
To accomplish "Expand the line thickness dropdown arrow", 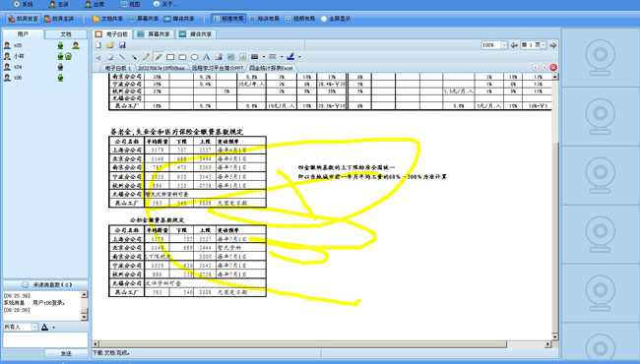I will [x=264, y=57].
